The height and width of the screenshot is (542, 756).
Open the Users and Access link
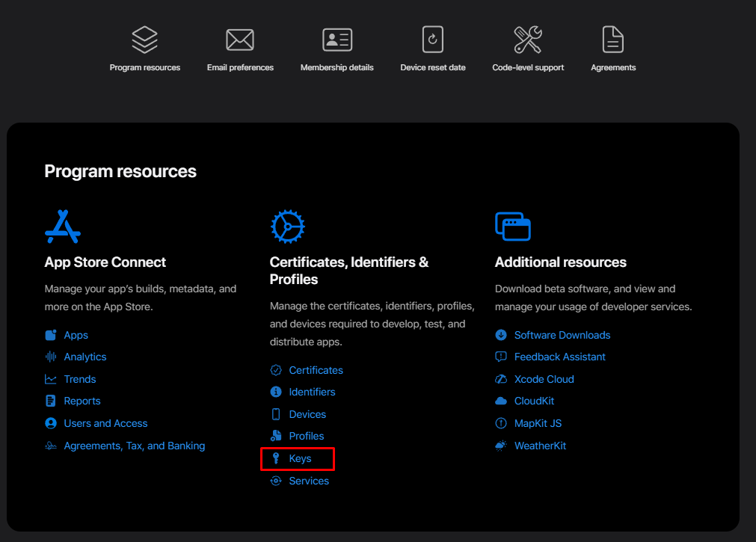(105, 423)
